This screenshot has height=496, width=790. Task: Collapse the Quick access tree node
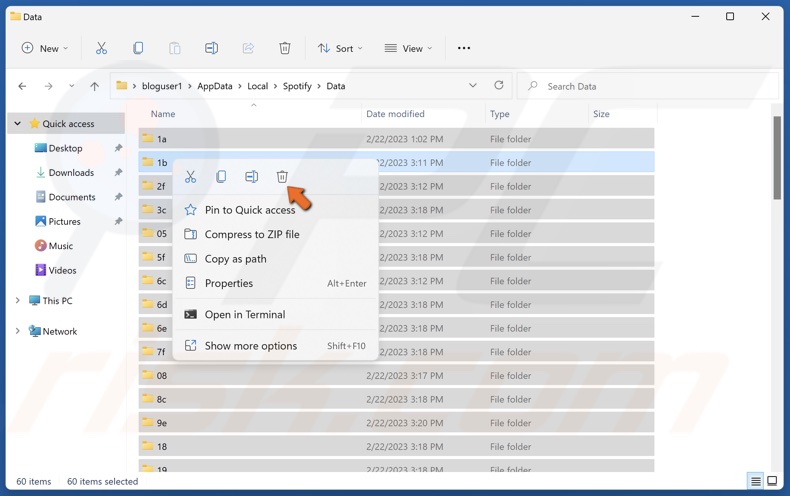[18, 123]
